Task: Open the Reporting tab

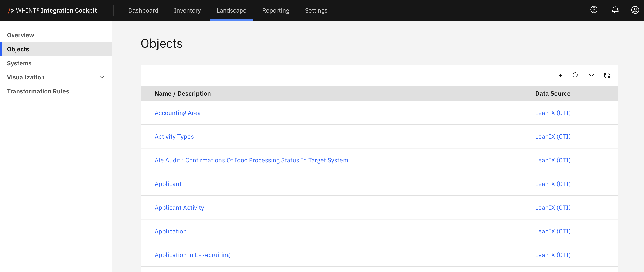Action: point(275,10)
